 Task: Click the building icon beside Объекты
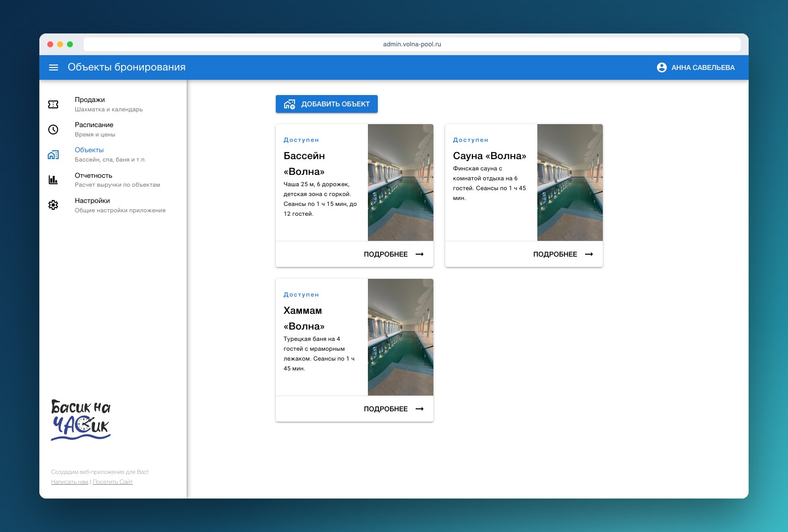[x=53, y=155]
